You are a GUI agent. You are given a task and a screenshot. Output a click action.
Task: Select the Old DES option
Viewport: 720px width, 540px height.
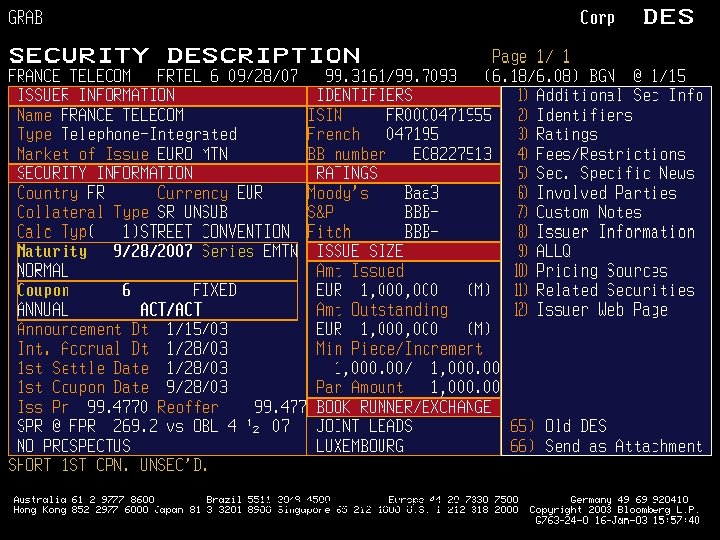(x=558, y=426)
